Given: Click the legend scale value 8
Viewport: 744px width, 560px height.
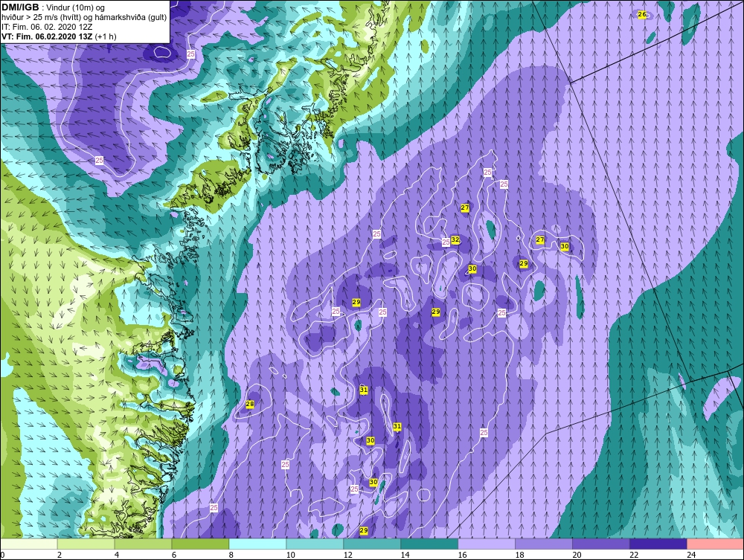Looking at the screenshot, I should pos(231,555).
